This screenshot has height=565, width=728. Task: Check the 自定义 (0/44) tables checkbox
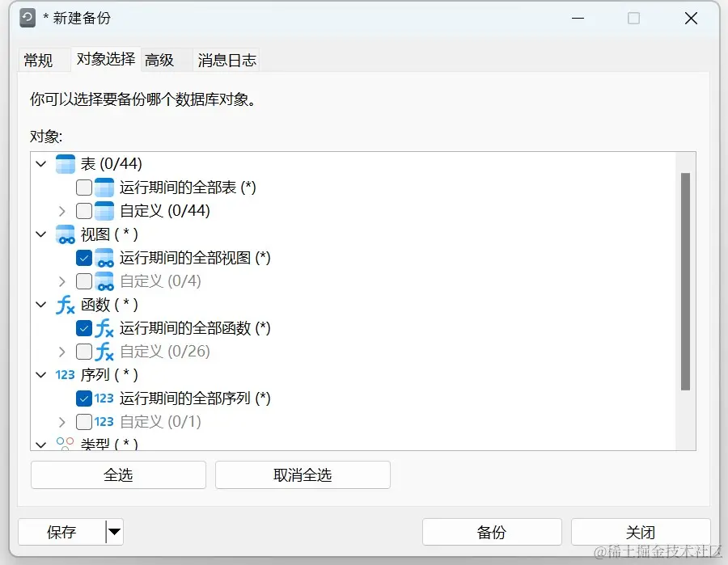(x=84, y=211)
